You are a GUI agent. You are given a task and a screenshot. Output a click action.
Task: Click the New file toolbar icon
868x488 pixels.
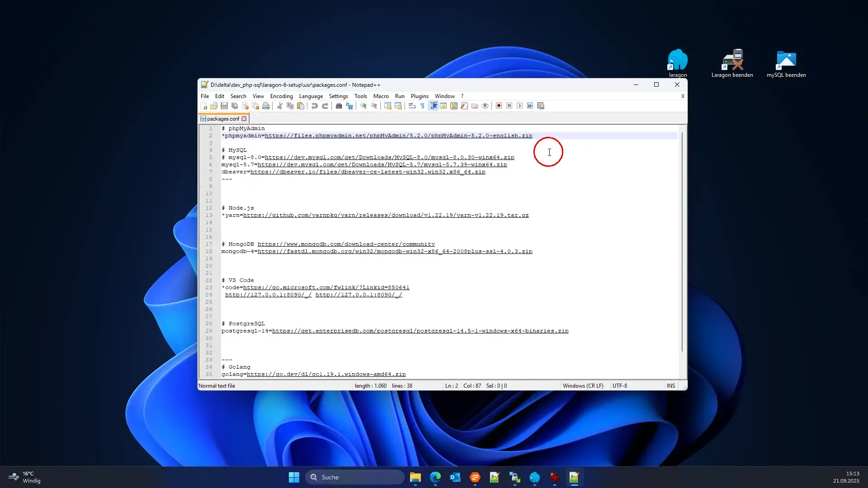coord(203,106)
